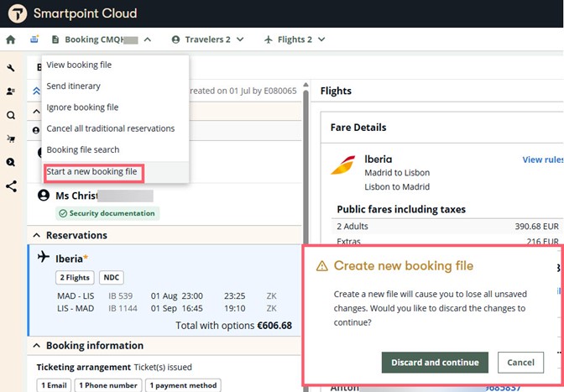The height and width of the screenshot is (392, 564).
Task: Click the Smartpoint Cloud logo icon
Action: (16, 13)
